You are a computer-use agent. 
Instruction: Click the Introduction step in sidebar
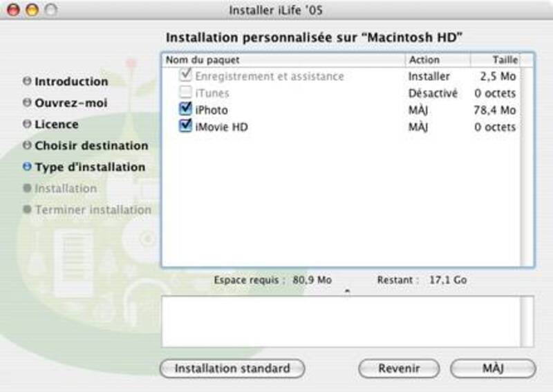pos(71,82)
